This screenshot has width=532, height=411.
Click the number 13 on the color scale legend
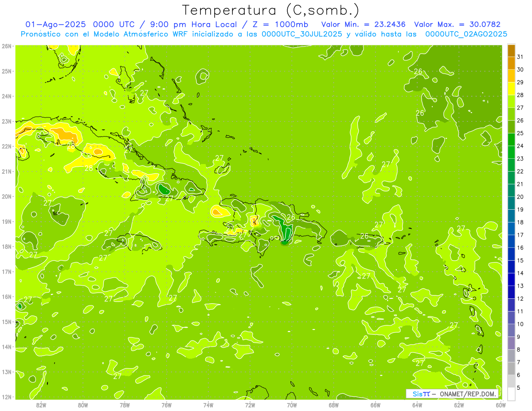(x=520, y=286)
